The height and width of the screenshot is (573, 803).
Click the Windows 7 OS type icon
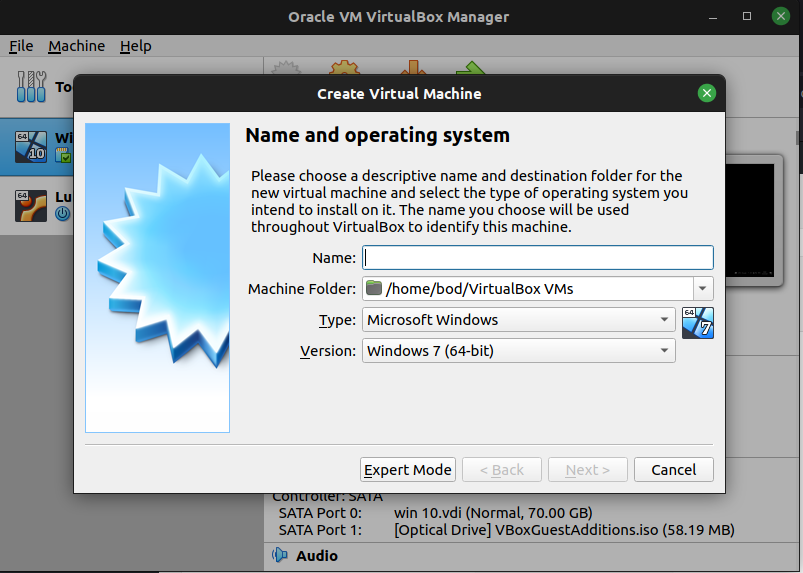coord(698,323)
